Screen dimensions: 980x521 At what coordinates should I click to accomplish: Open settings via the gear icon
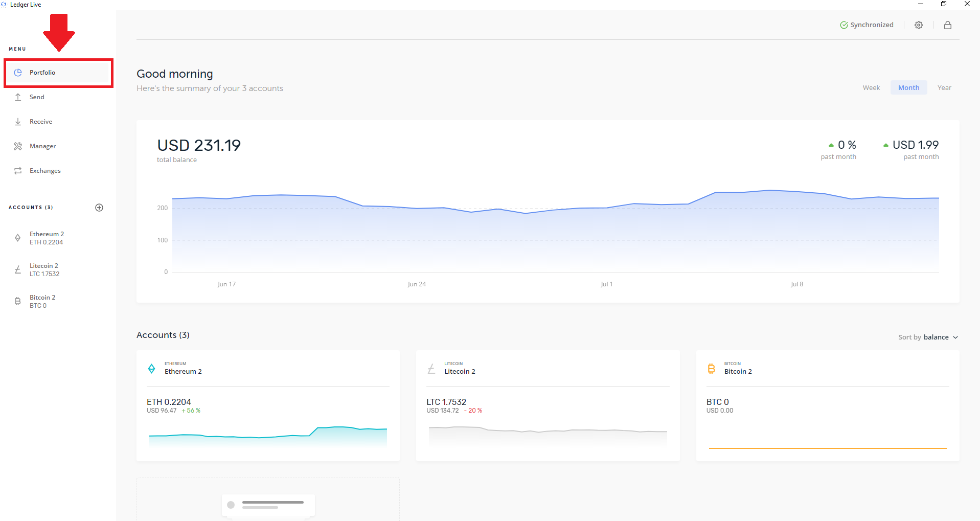(x=919, y=25)
